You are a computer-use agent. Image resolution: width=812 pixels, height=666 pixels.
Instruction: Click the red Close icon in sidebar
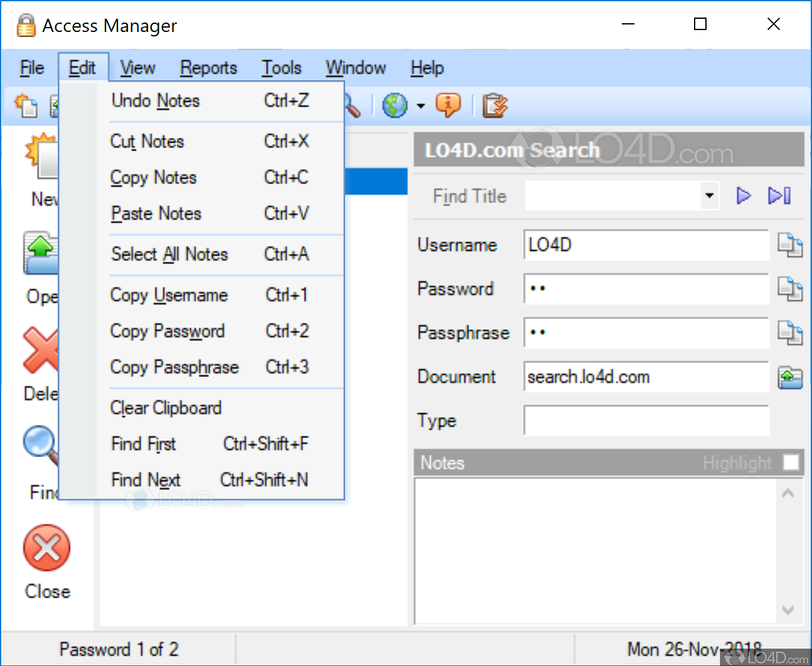47,549
